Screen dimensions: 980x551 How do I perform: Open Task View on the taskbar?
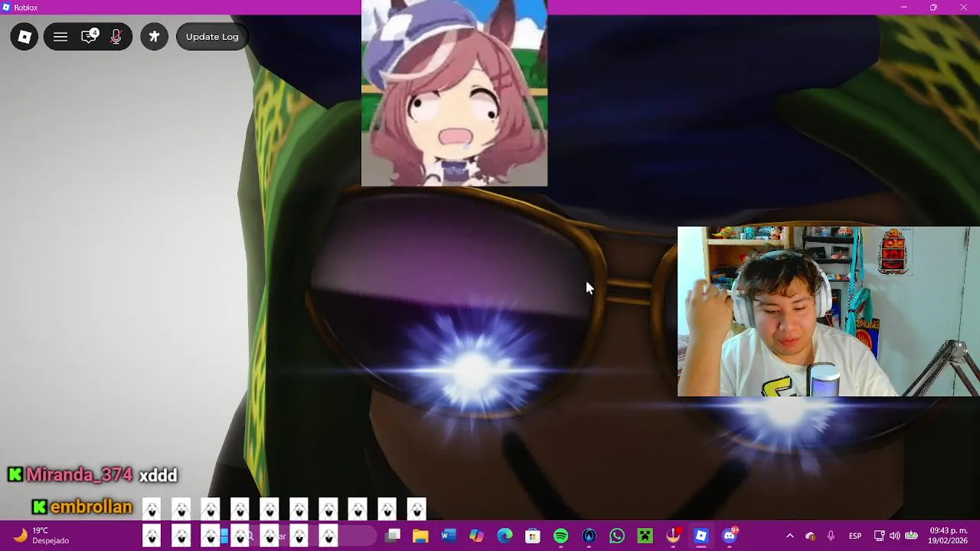(393, 536)
